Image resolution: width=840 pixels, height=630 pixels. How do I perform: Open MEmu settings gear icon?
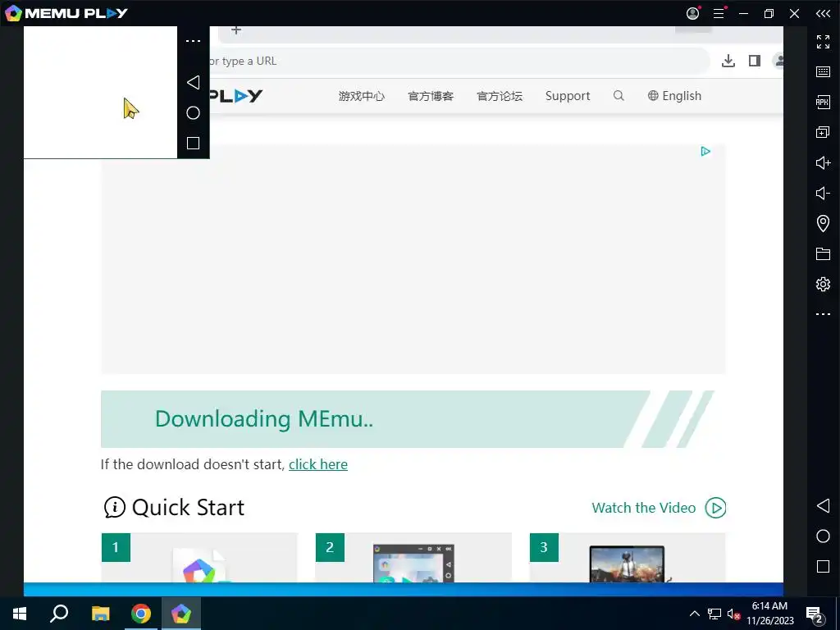(x=823, y=284)
